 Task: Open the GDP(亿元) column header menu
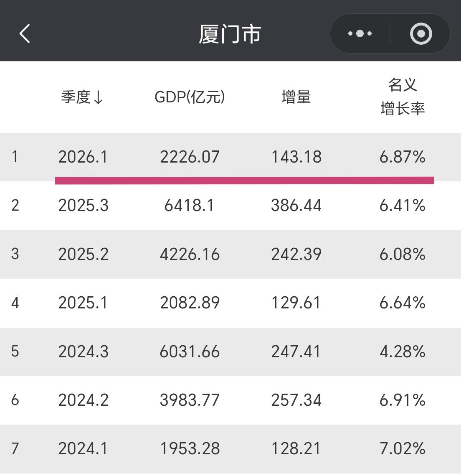(190, 98)
